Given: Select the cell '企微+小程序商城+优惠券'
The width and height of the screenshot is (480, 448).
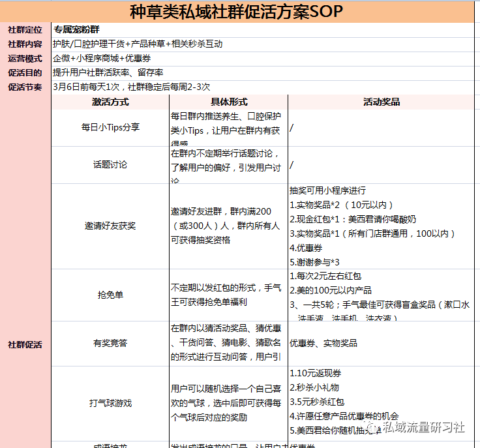Looking at the screenshot, I should coord(263,59).
